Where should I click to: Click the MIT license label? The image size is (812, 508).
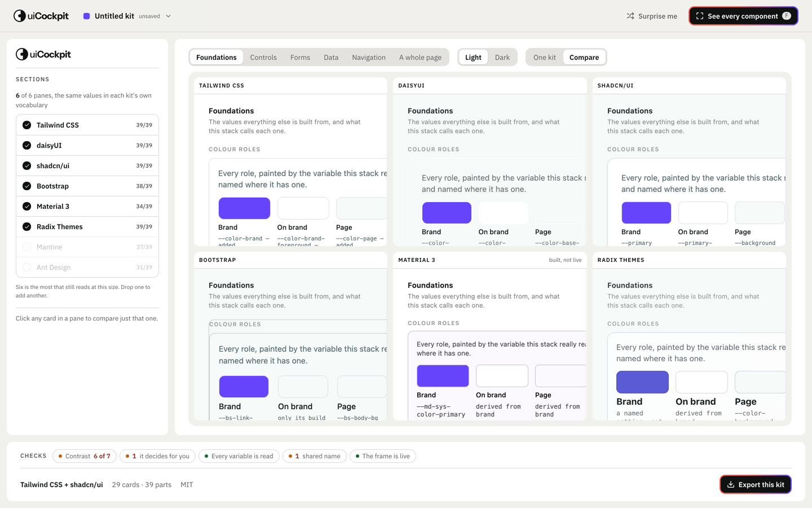tap(187, 485)
